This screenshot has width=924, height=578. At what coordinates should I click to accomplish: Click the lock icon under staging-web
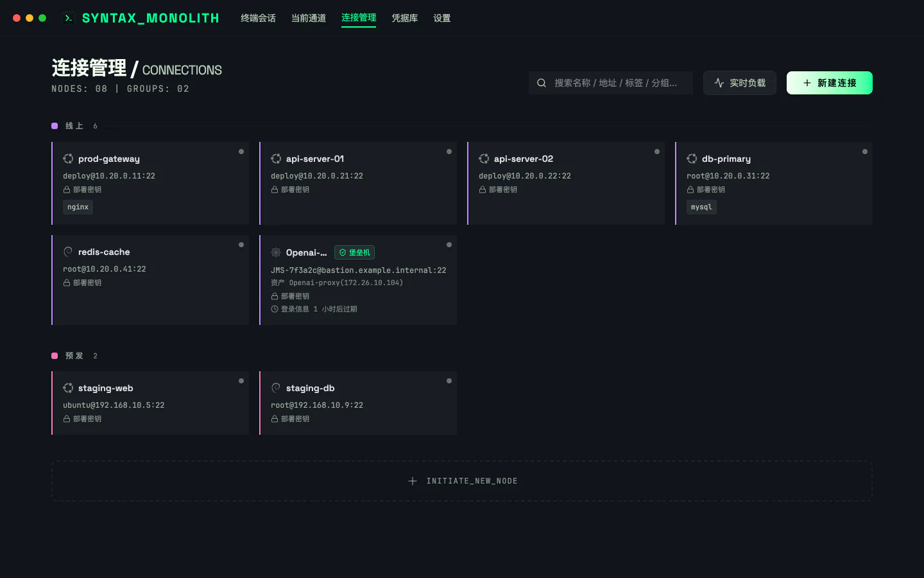click(x=67, y=419)
